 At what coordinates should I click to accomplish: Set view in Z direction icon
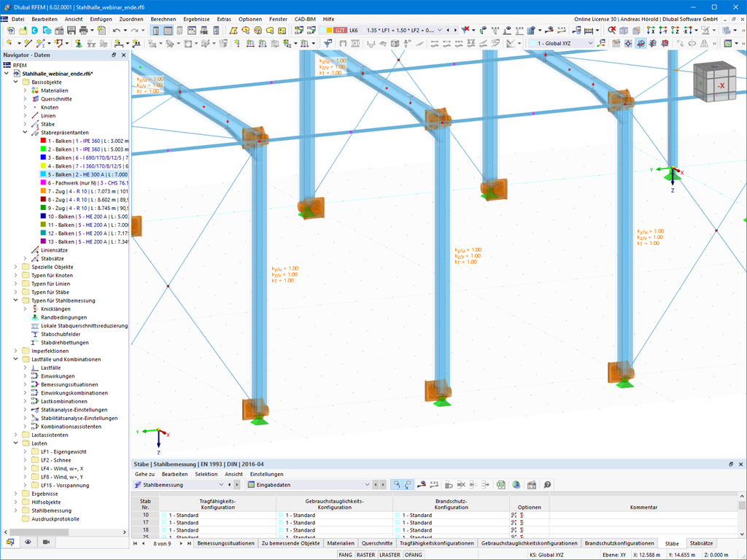coord(675,30)
